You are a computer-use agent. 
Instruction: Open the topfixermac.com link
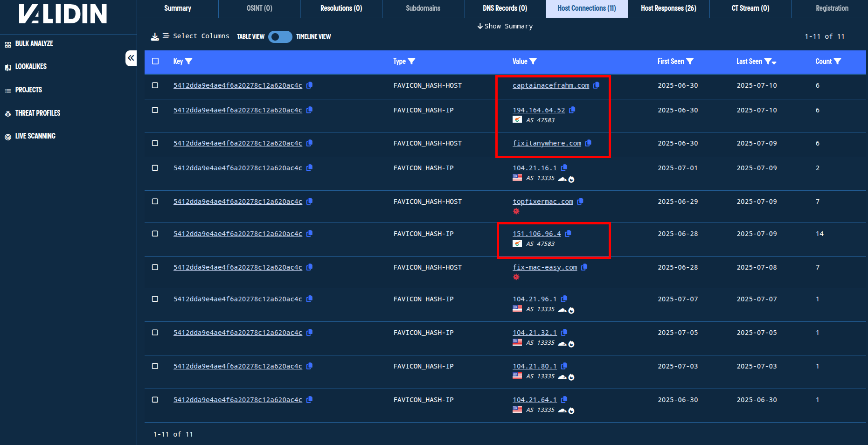(543, 202)
